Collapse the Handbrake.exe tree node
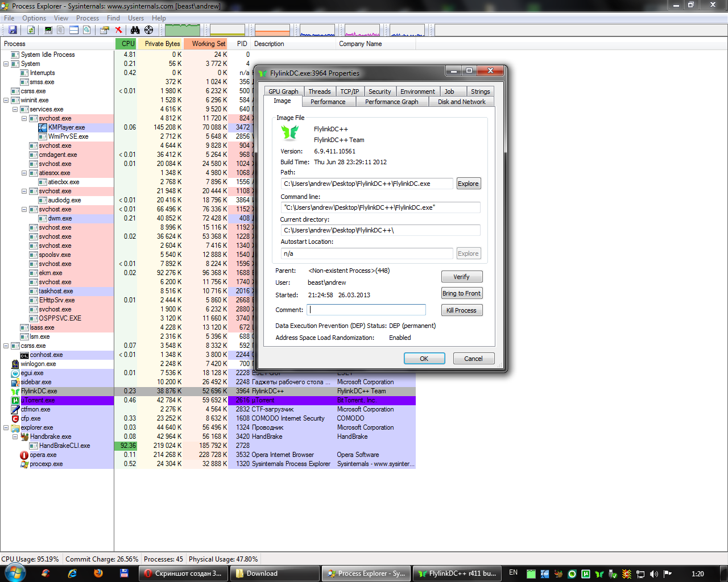This screenshot has width=728, height=582. [x=15, y=436]
